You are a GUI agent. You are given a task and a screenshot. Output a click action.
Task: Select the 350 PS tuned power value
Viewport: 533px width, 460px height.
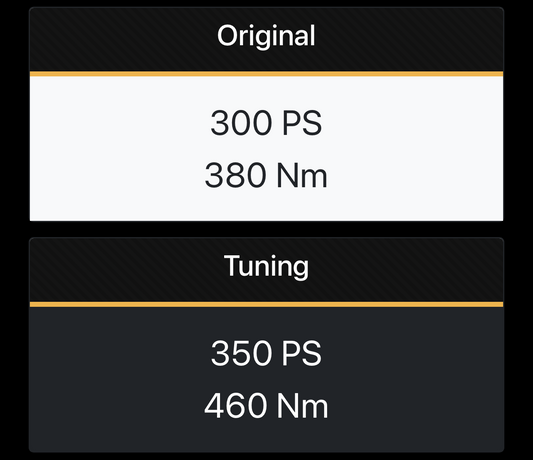click(x=266, y=353)
